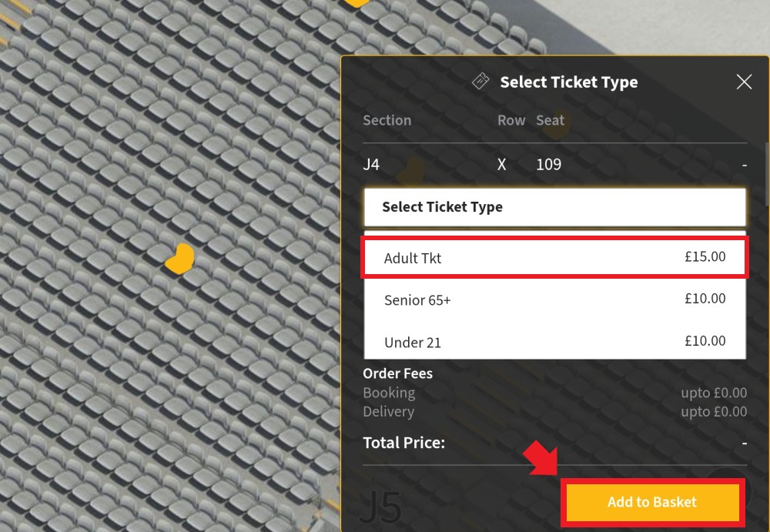Click the Seat column header

point(550,120)
